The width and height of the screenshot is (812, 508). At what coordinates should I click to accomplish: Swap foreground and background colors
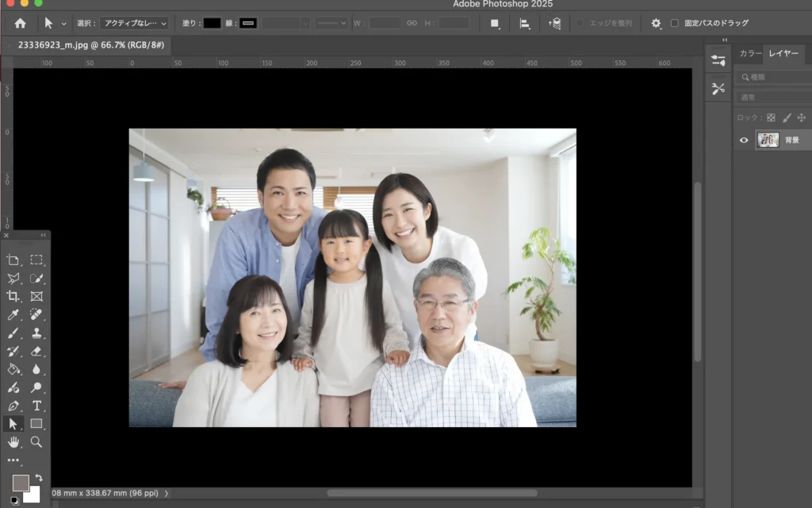tap(38, 478)
